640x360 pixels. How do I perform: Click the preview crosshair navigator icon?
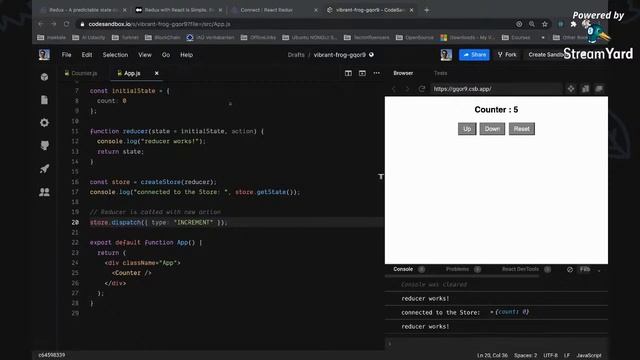coord(571,89)
